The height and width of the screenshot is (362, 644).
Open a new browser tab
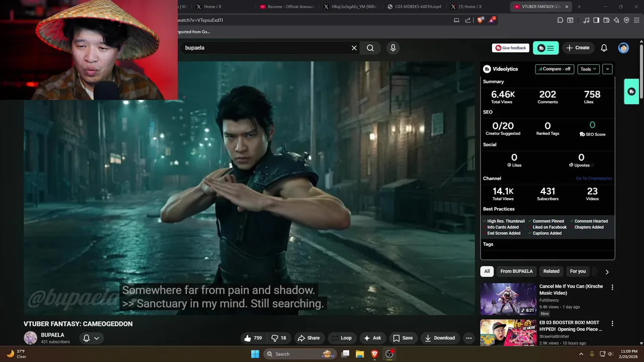[579, 7]
